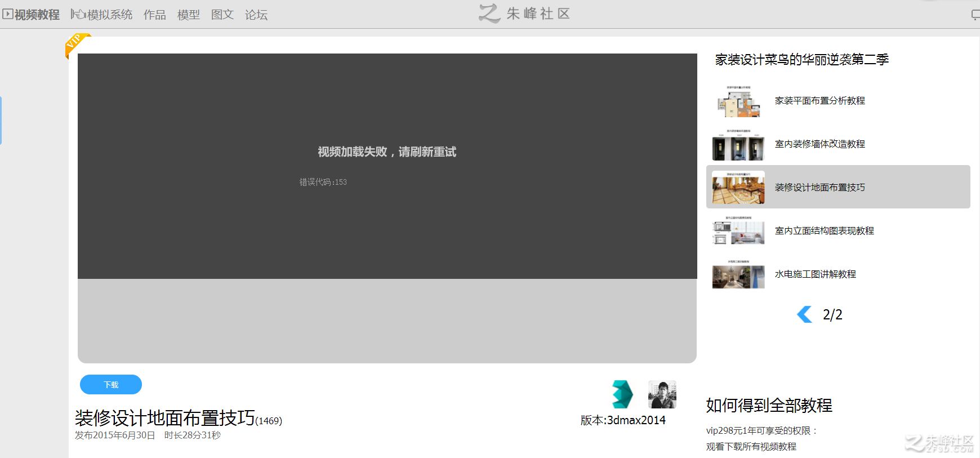Open the 视频教程 menu item
Image resolution: width=980 pixels, height=458 pixels.
coord(31,15)
